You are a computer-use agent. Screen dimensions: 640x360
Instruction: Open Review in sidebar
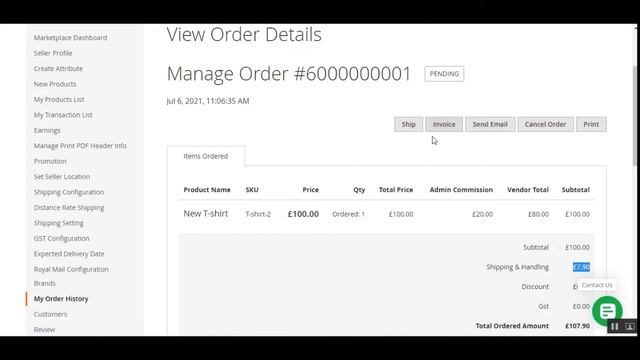44,329
